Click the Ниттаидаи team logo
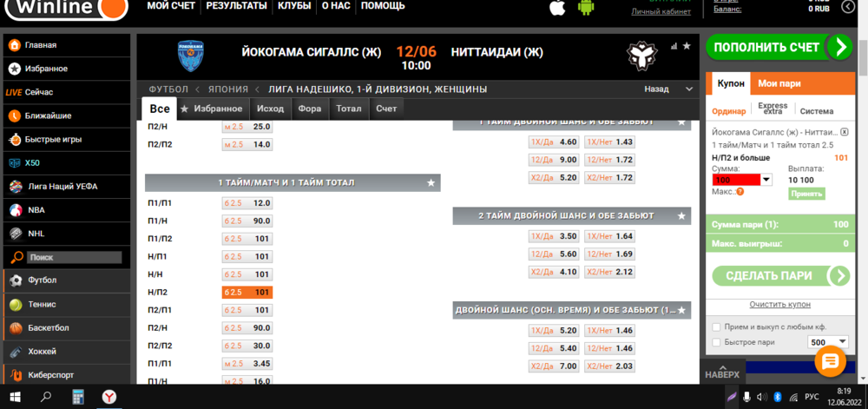 point(641,54)
